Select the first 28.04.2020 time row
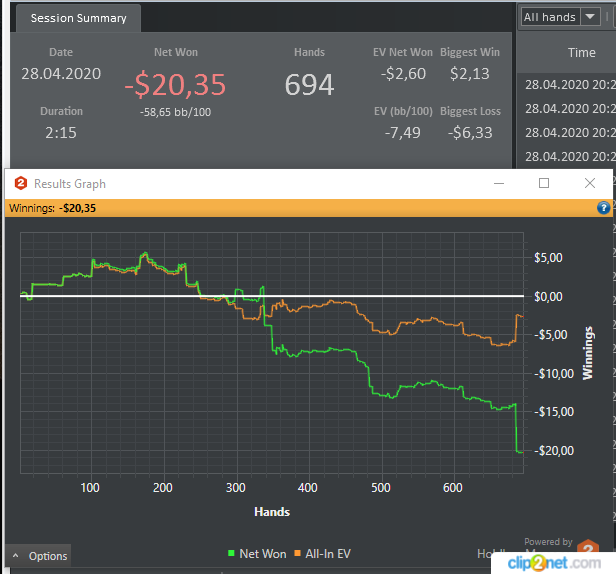 pos(570,84)
